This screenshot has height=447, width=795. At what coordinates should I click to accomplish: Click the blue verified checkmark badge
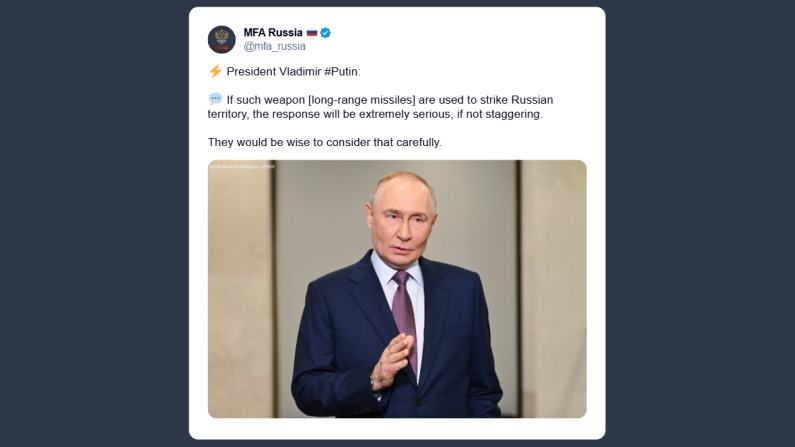(x=325, y=33)
